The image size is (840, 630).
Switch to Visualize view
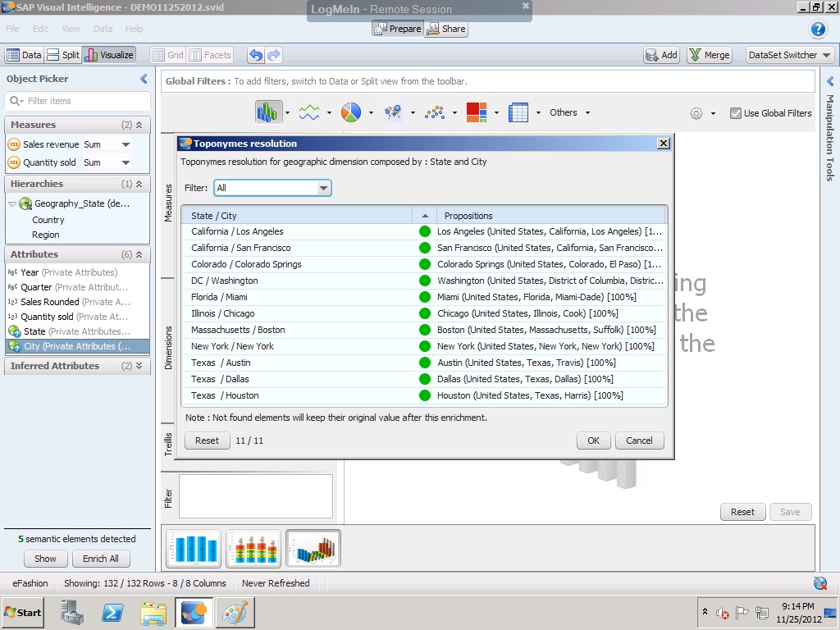109,55
